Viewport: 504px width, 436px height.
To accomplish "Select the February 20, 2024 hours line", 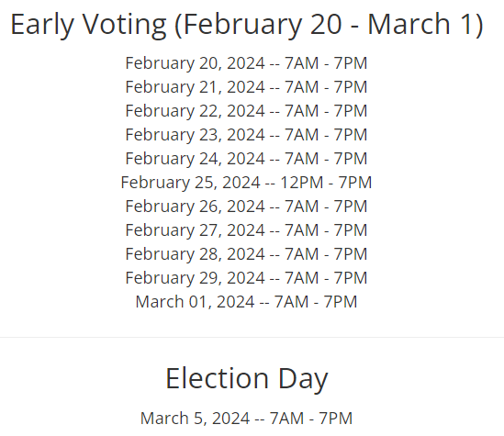I will 246,63.
